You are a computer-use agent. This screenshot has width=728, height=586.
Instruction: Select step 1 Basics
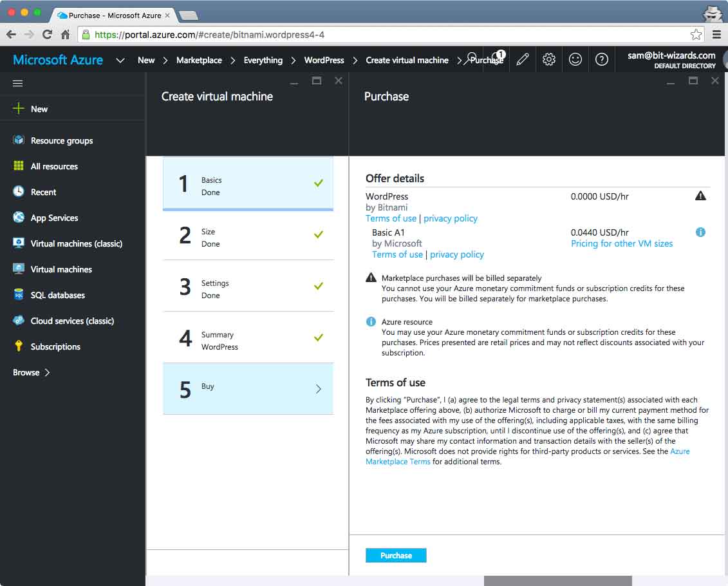[248, 184]
